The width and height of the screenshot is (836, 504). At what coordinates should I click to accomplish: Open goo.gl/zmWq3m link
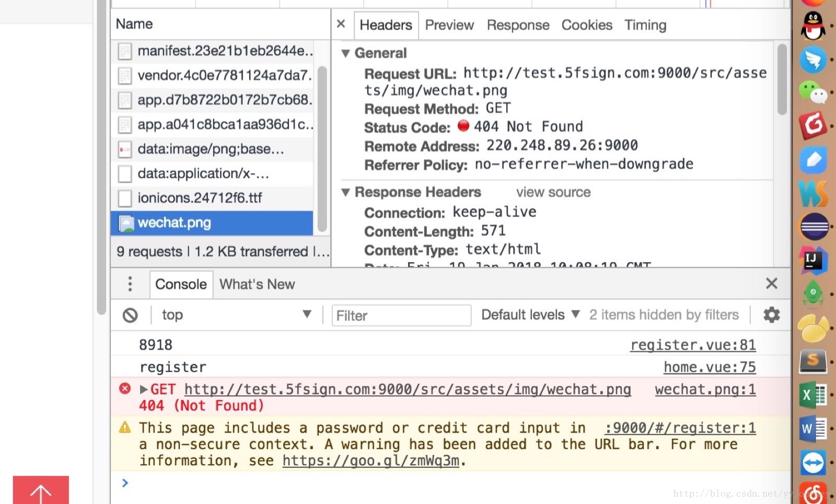point(371,461)
